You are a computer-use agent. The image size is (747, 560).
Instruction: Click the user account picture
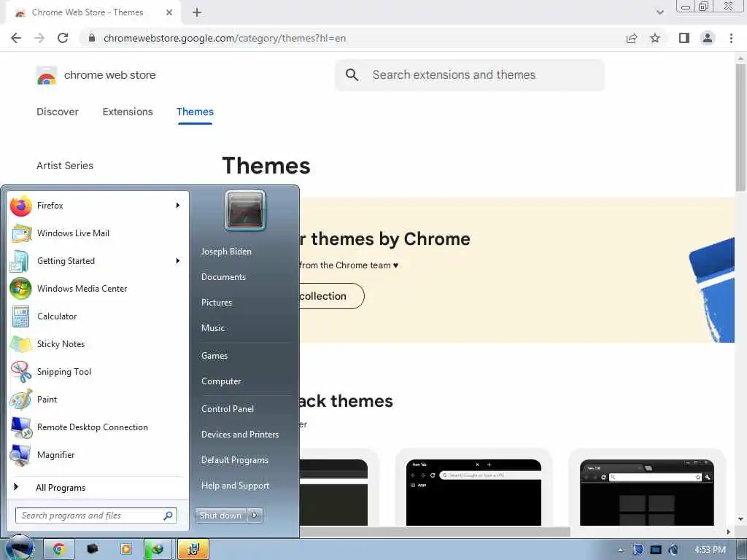click(245, 210)
